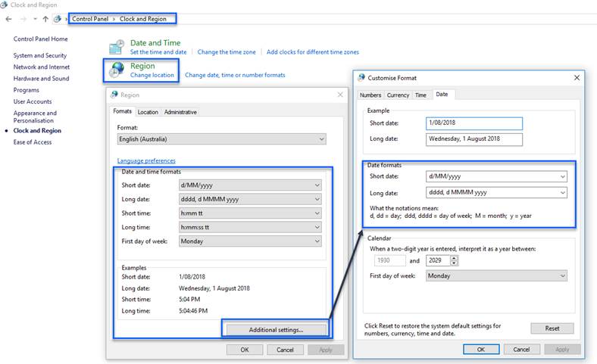Switch to Formats tab in the Region dialog
Screen dimensions: 597x364
(x=122, y=111)
